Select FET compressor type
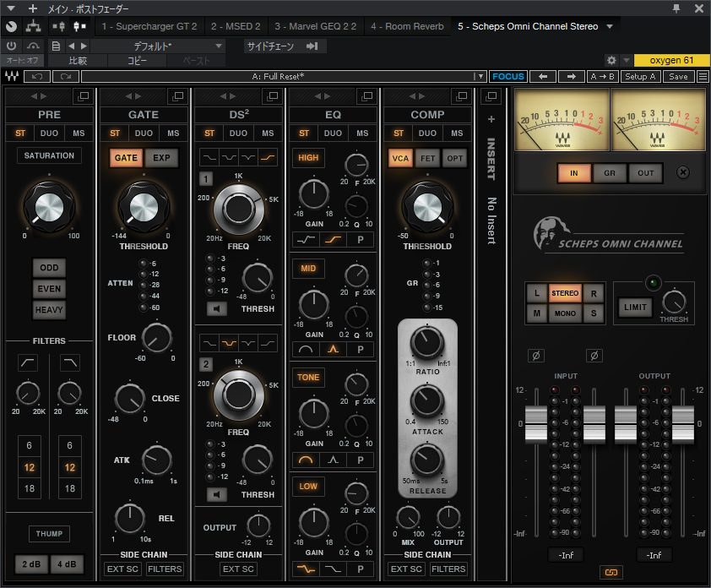The image size is (711, 588). tap(427, 158)
